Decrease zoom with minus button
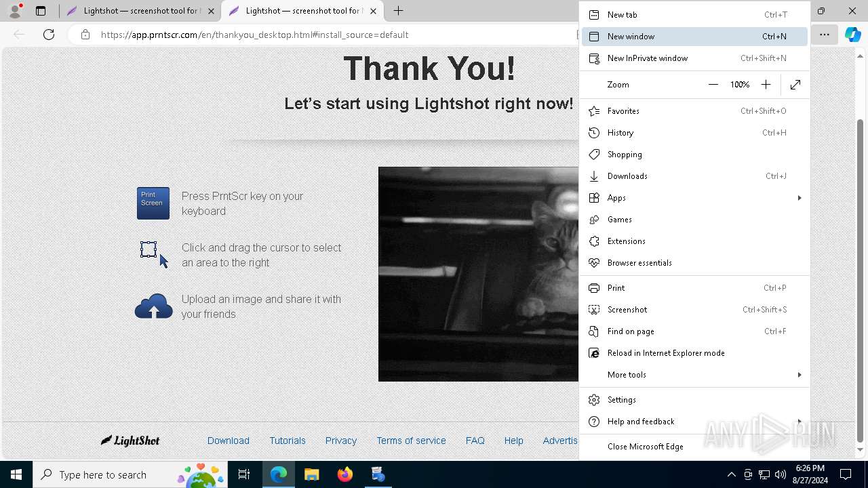This screenshot has width=868, height=488. 713,85
